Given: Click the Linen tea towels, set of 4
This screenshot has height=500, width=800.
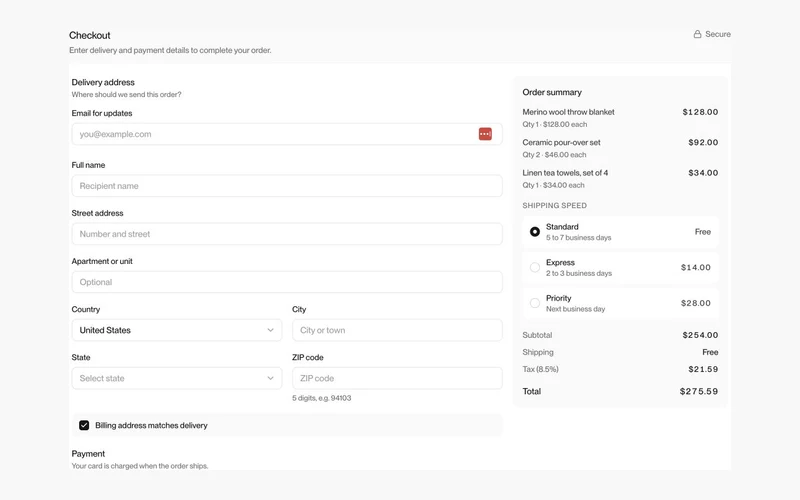Looking at the screenshot, I should 565,172.
